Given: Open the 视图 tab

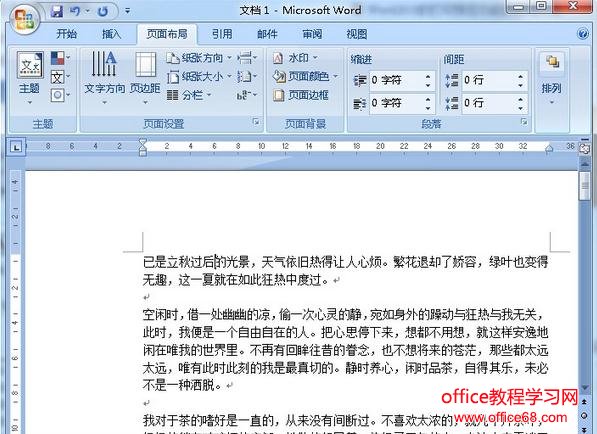Looking at the screenshot, I should click(357, 34).
